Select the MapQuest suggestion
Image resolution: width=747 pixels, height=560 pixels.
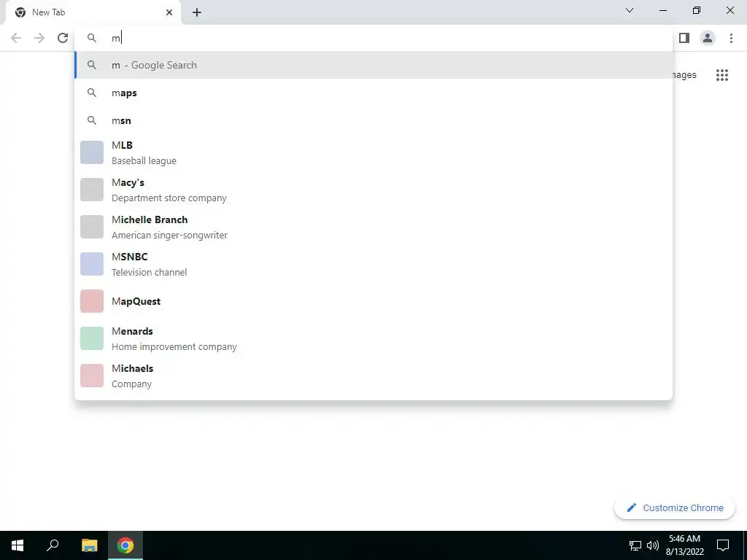(373, 301)
